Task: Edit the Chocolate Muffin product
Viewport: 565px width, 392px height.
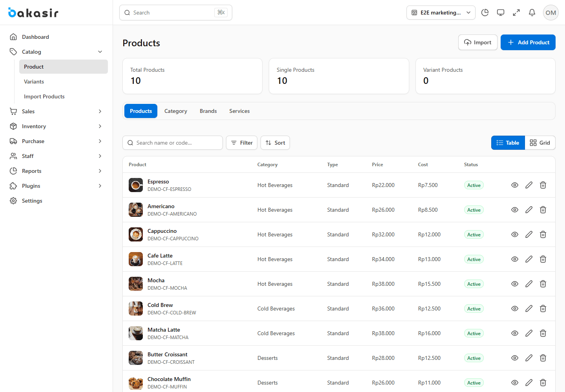Action: [x=529, y=383]
